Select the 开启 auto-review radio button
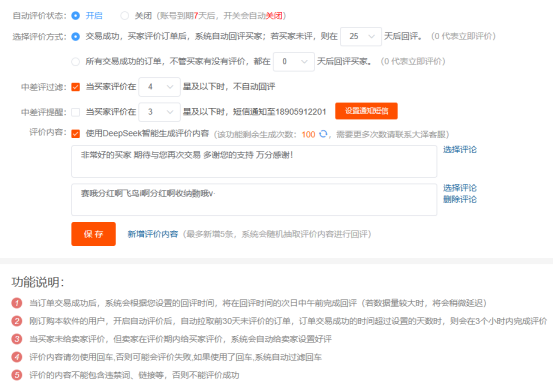Viewport: 554px width, 384px height. (x=75, y=16)
